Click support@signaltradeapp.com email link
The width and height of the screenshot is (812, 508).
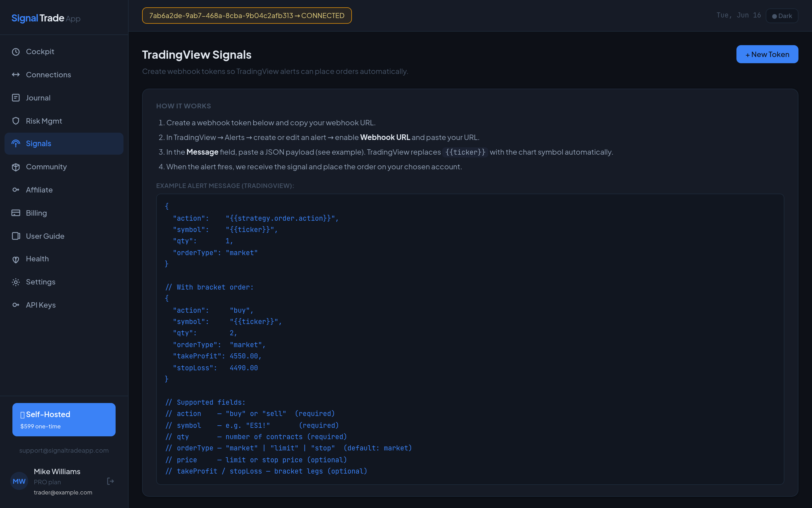tap(64, 450)
